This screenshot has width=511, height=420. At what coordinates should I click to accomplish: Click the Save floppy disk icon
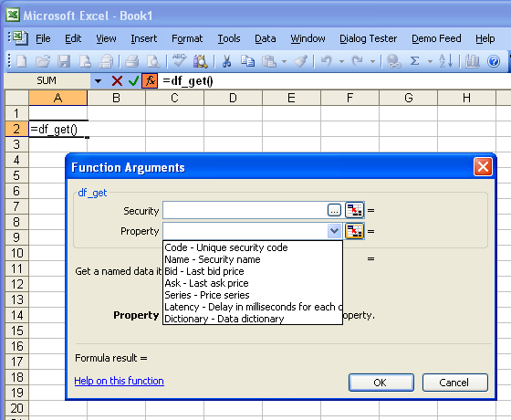tap(64, 61)
